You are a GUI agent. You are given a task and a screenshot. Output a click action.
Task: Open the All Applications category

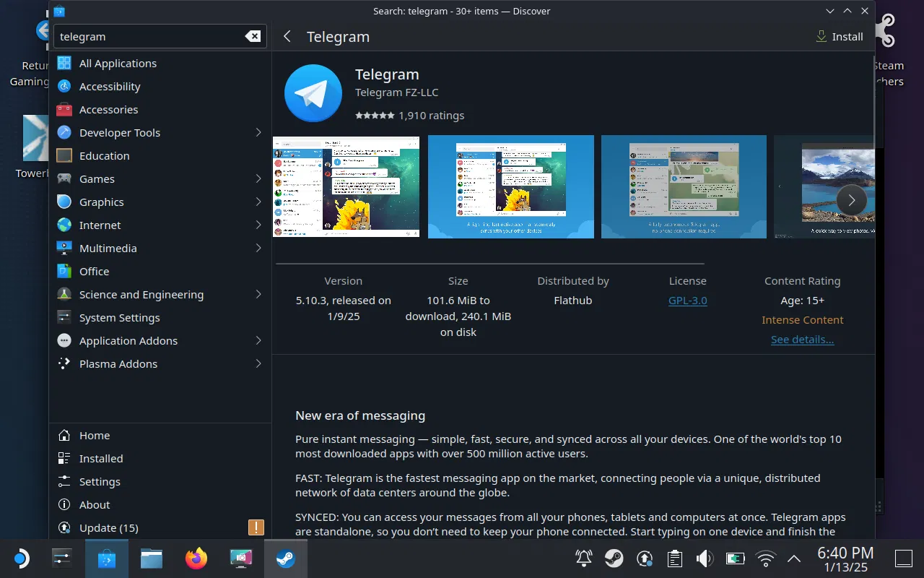160,64
